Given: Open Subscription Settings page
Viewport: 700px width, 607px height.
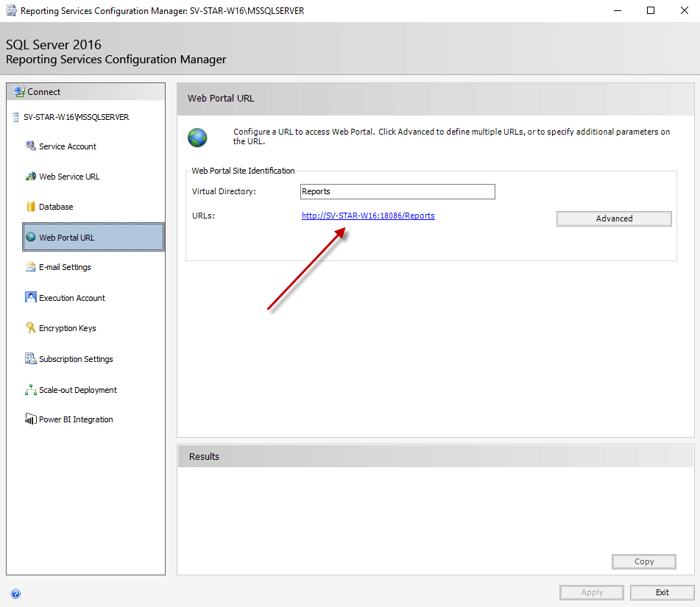Looking at the screenshot, I should [x=76, y=359].
